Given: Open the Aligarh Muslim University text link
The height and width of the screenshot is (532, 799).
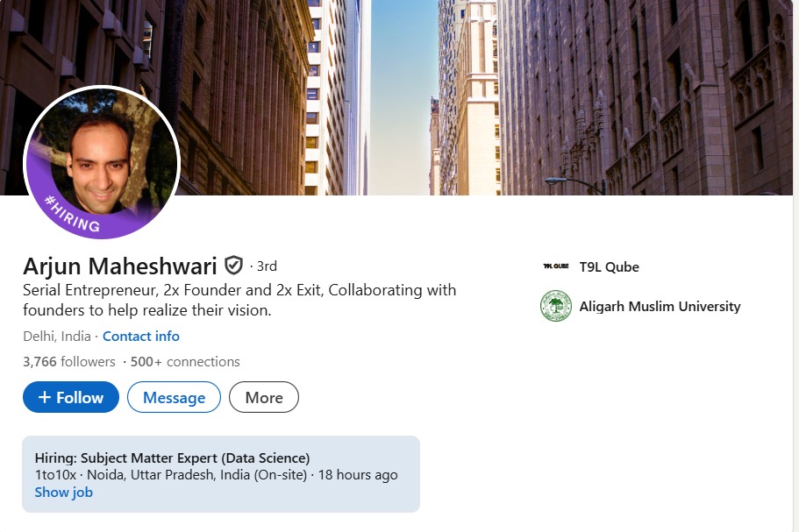Looking at the screenshot, I should click(660, 307).
